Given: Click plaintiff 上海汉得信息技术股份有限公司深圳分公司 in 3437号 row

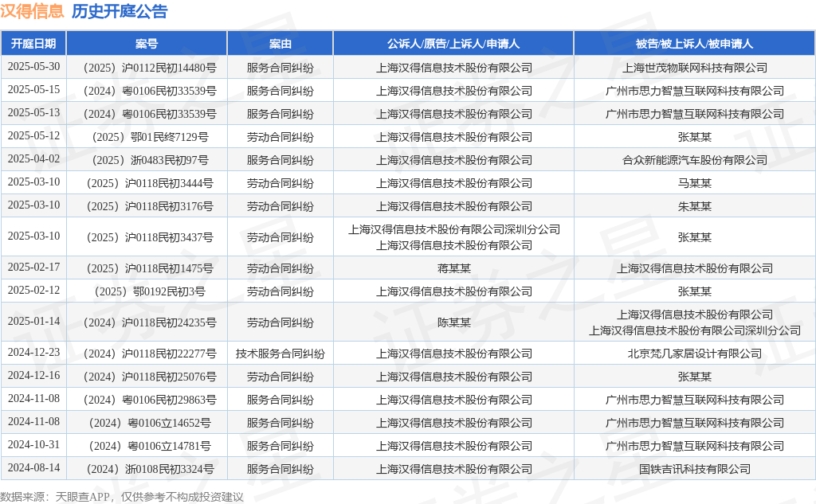Looking at the screenshot, I should 453,229.
